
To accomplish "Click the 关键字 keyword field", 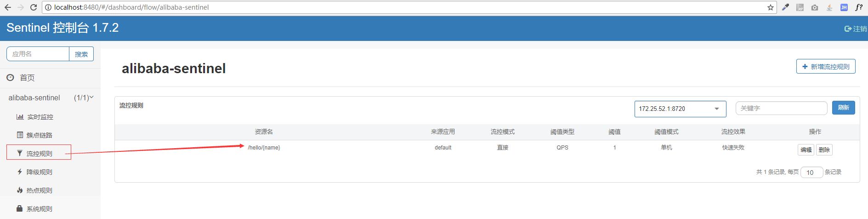I will 781,108.
